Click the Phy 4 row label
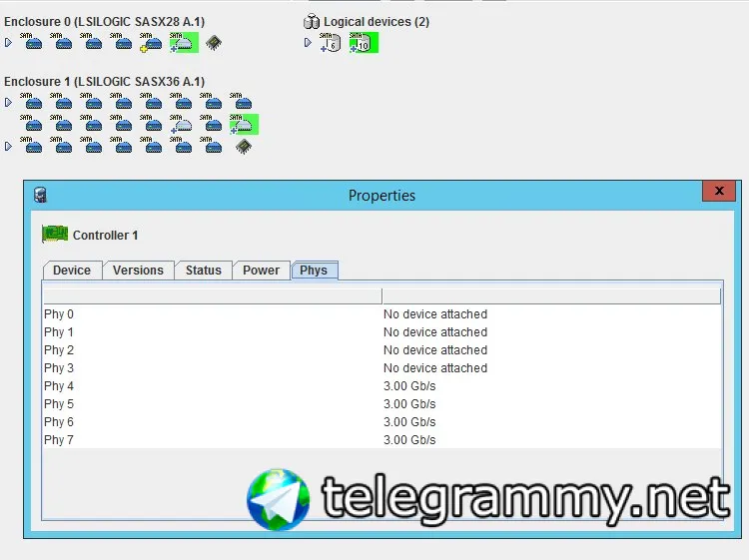The height and width of the screenshot is (560, 749). click(59, 385)
